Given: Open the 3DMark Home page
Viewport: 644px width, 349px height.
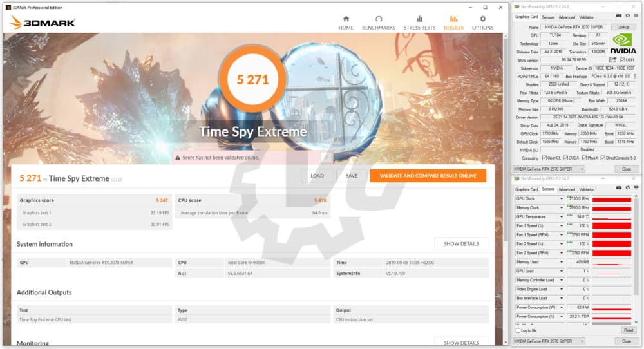Looking at the screenshot, I should point(346,23).
